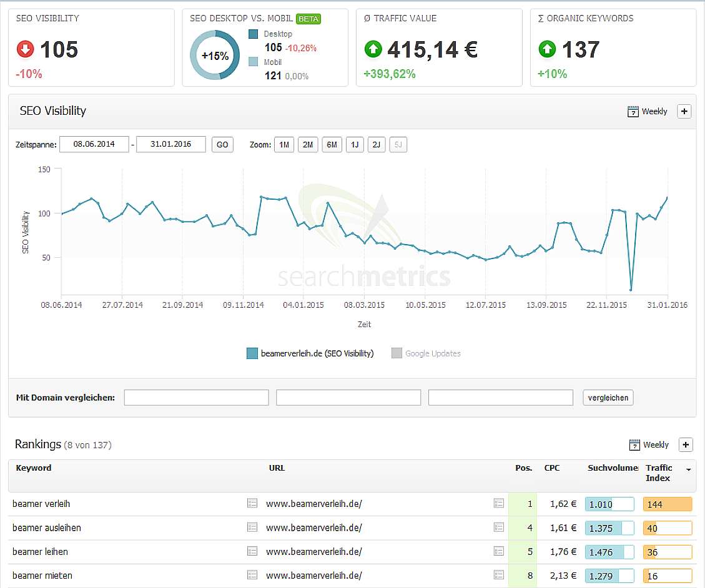705x588 pixels.
Task: Open Weekly selector in Rankings panel
Action: coord(656,445)
